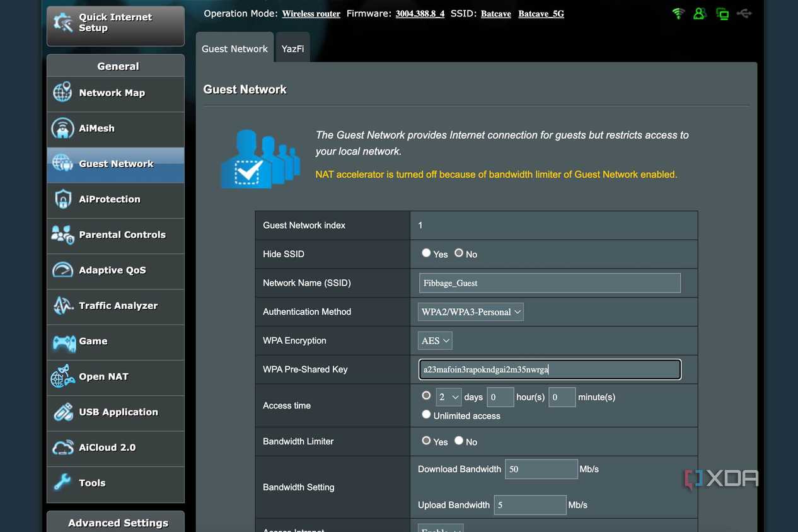This screenshot has width=798, height=532.
Task: Select No for Hide SSID
Action: click(459, 253)
